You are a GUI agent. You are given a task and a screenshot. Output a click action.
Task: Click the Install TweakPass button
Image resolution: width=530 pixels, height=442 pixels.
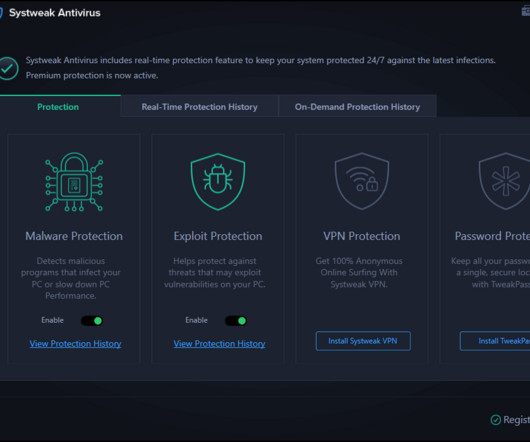click(495, 341)
